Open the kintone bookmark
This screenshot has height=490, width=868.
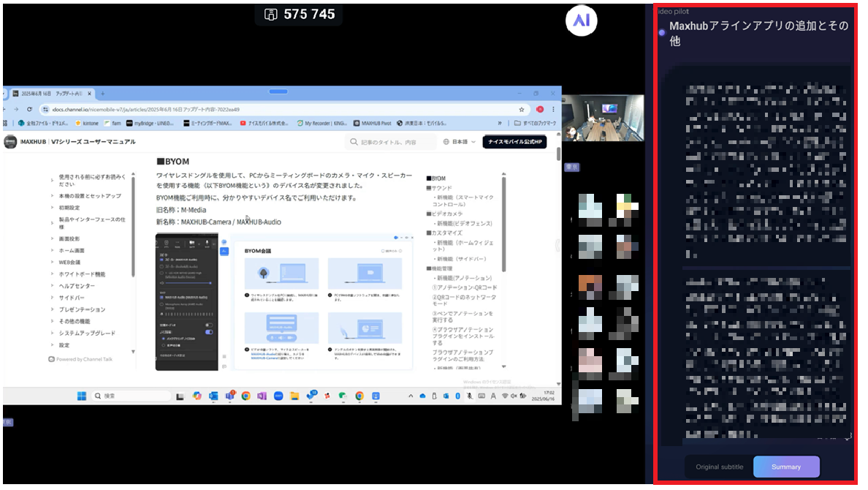[87, 123]
